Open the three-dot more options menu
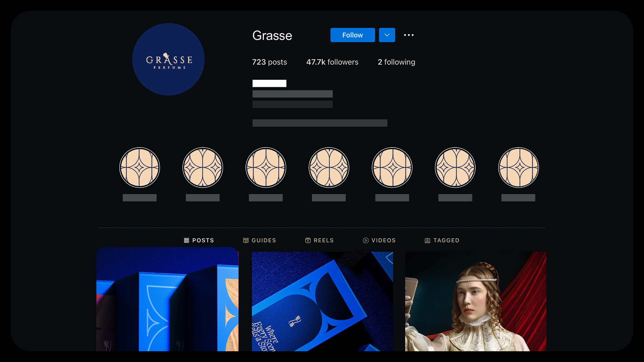 [409, 35]
